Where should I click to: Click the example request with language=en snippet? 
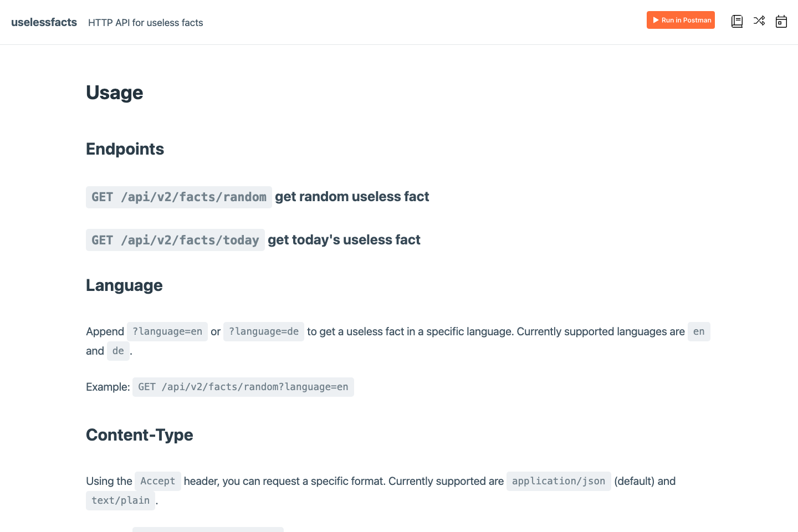pos(243,387)
